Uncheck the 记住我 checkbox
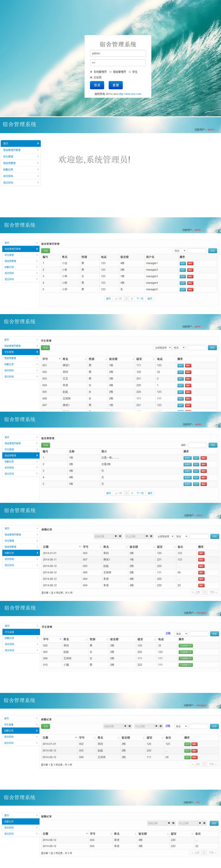 pyautogui.click(x=91, y=77)
